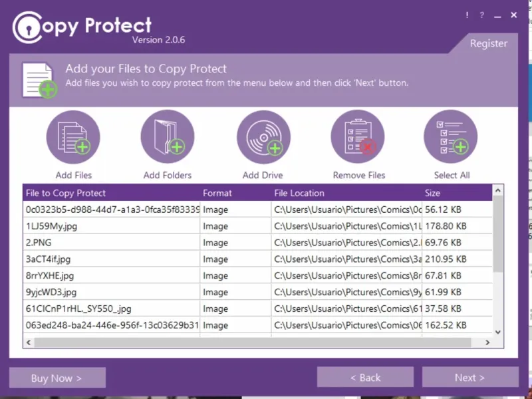Screen dimensions: 532x399
Task: Click the Remove Files label
Action: (x=359, y=175)
